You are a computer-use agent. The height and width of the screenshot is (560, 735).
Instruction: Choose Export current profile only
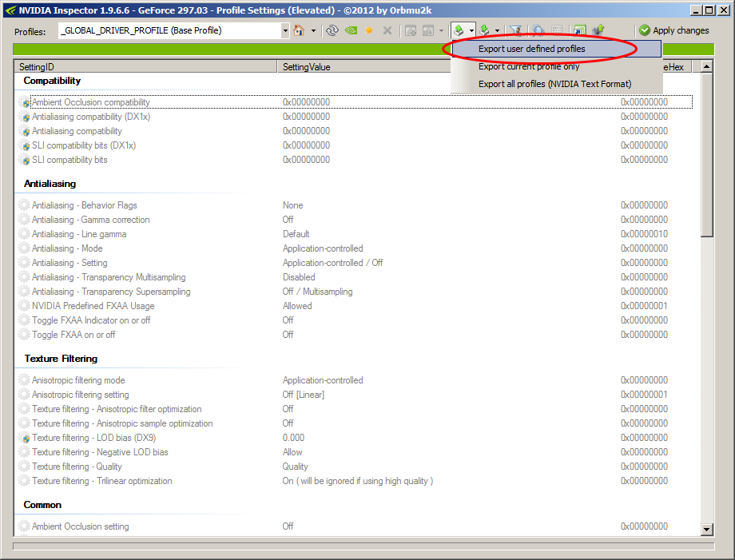pos(556,66)
